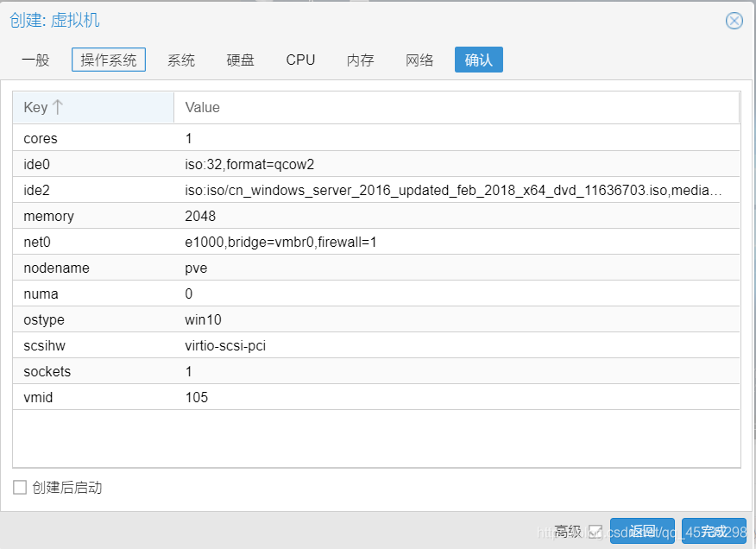
Task: Click the 2048 memory value
Action: [x=200, y=216]
